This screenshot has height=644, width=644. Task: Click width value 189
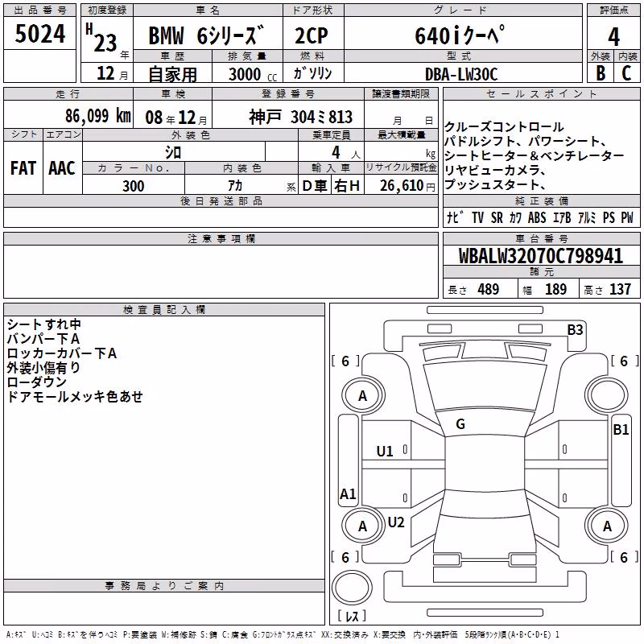click(555, 289)
